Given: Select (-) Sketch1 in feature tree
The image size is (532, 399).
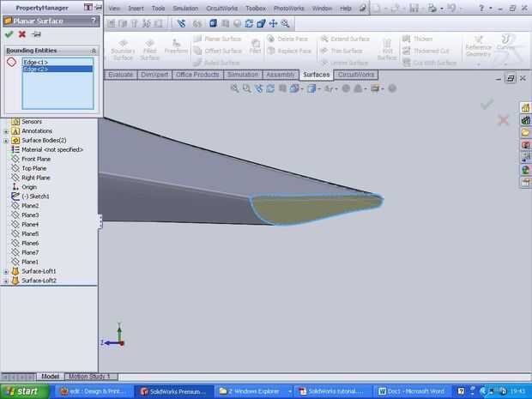Looking at the screenshot, I should 35,196.
